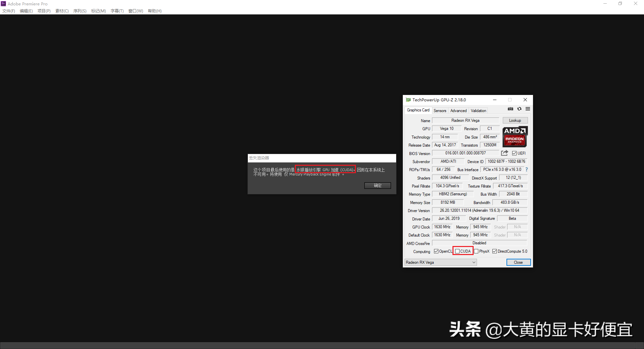Click the Technology 14 nm value
The image size is (644, 349).
tap(445, 137)
